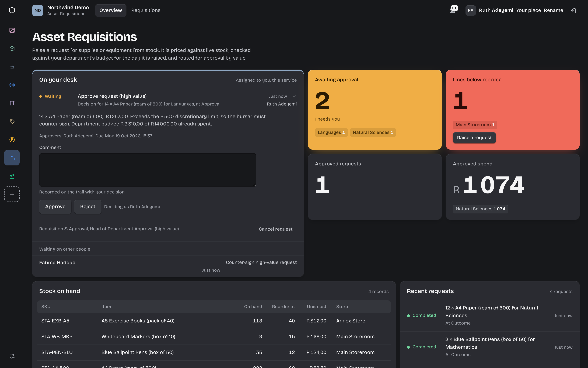Open the Awaiting approval card
The image size is (588, 368).
point(374,110)
